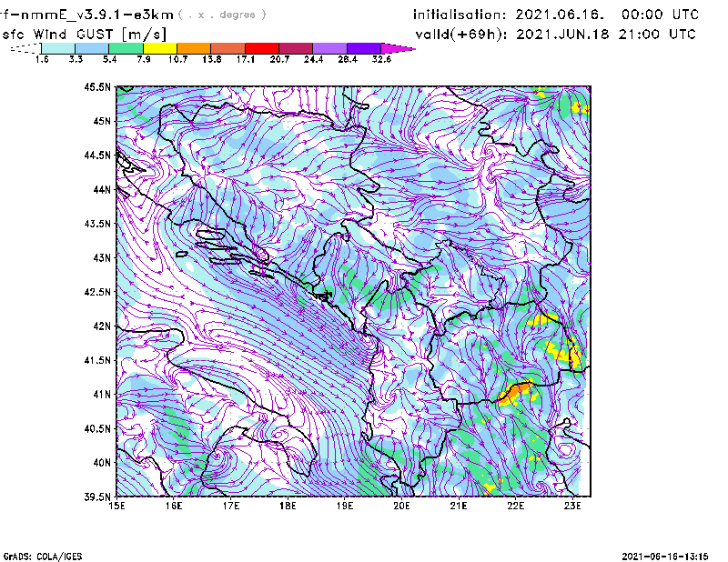The height and width of the screenshot is (562, 728).
Task: Select the green legend swatch after 5.4
Action: coord(126,48)
